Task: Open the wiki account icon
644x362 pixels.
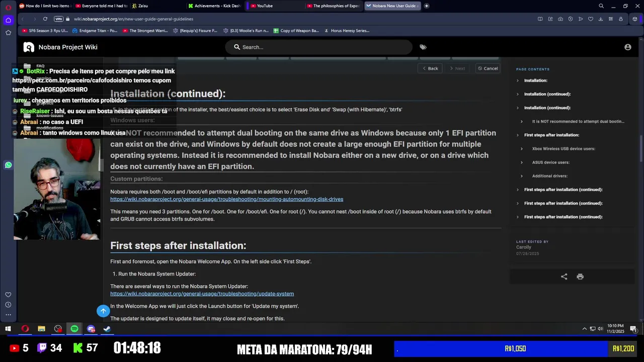Action: (x=628, y=47)
